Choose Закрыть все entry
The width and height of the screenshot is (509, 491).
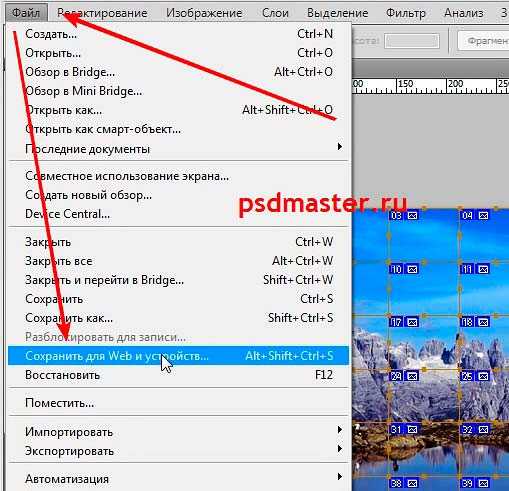coord(178,261)
